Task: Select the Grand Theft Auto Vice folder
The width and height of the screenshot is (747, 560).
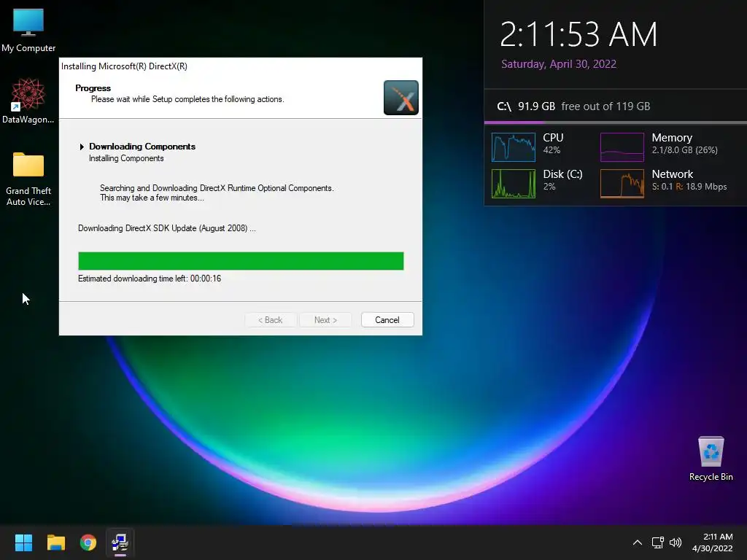Action: [28, 179]
